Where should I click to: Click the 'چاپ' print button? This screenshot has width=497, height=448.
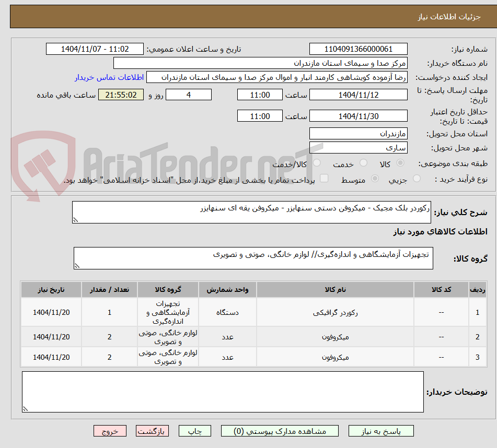click(x=194, y=431)
